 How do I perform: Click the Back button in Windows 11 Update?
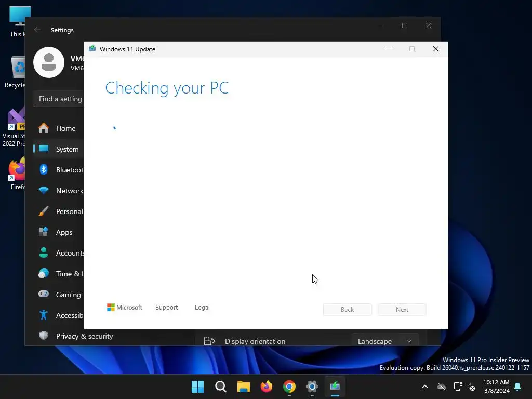click(347, 310)
